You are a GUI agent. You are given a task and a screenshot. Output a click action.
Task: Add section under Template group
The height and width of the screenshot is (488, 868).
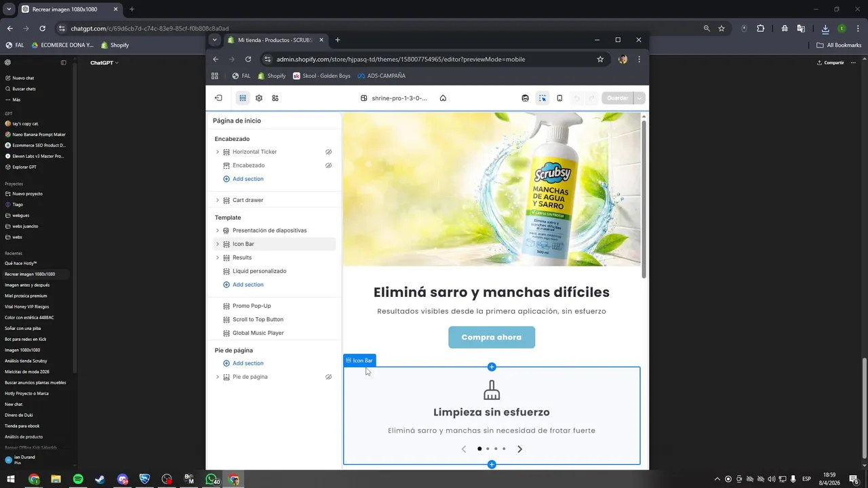(x=243, y=285)
